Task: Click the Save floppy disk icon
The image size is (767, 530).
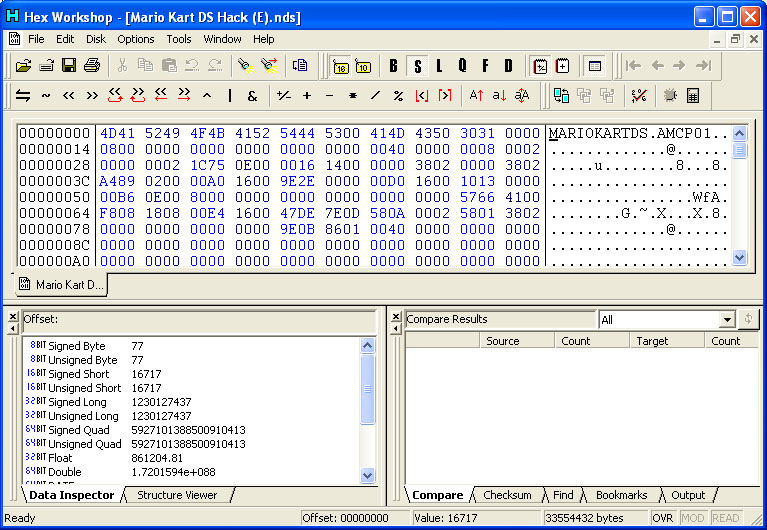Action: (x=69, y=66)
